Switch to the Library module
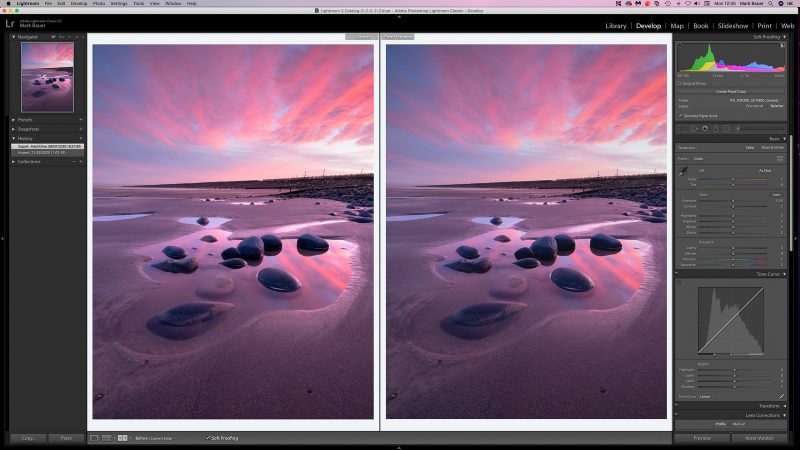The width and height of the screenshot is (800, 450). click(616, 25)
